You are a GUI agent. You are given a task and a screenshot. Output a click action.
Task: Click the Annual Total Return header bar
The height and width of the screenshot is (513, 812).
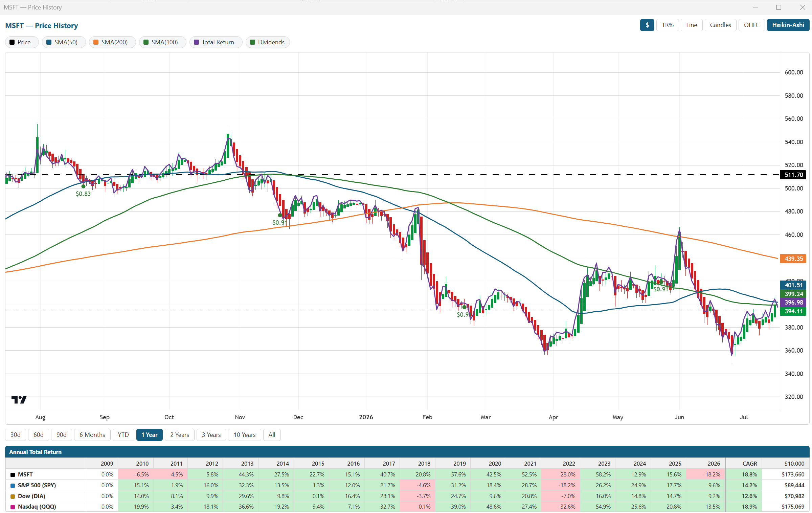(x=407, y=452)
